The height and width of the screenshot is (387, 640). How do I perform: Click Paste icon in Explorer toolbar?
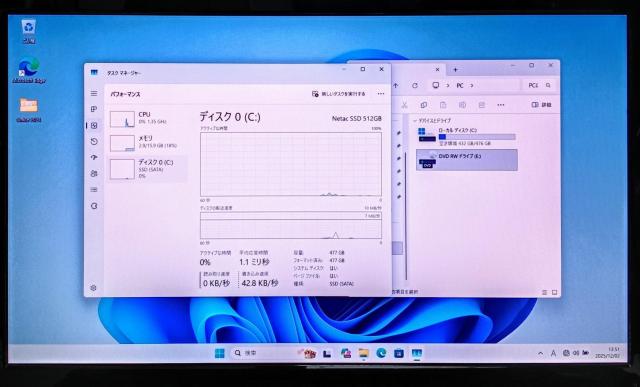tap(443, 105)
